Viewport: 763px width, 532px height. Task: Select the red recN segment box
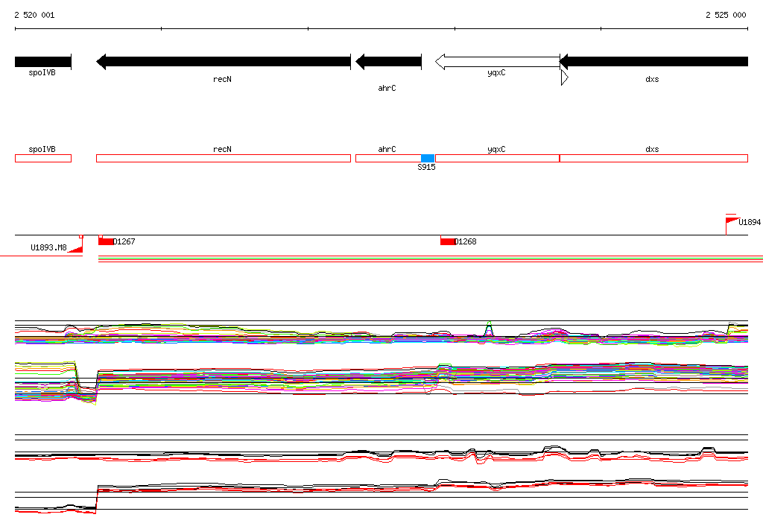(x=224, y=158)
